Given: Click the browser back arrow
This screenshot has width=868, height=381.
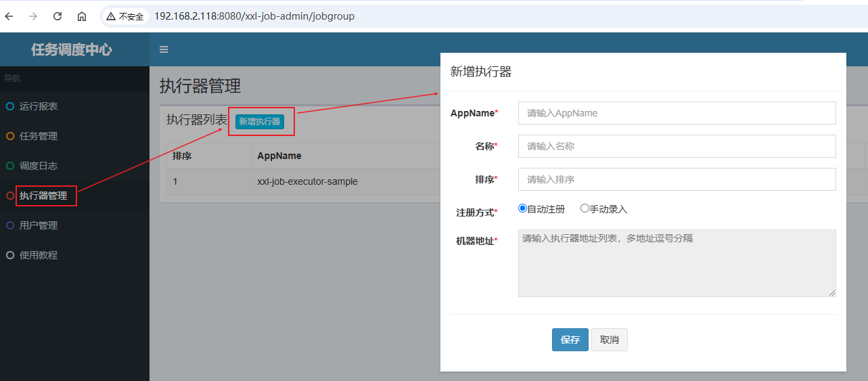Looking at the screenshot, I should pyautogui.click(x=9, y=16).
